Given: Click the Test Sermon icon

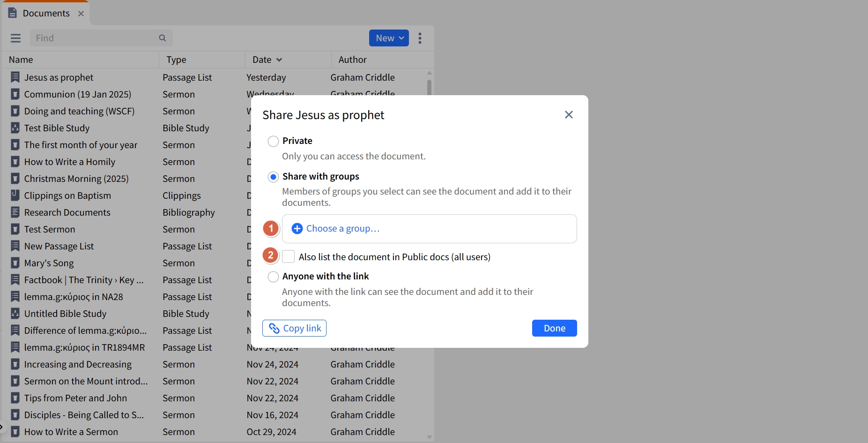Looking at the screenshot, I should 15,229.
